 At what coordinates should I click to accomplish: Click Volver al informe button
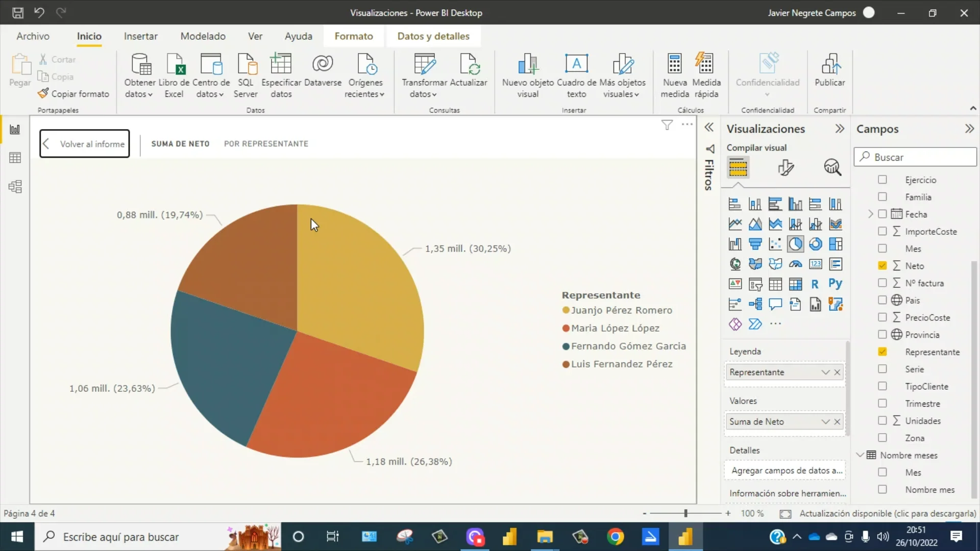pyautogui.click(x=84, y=143)
